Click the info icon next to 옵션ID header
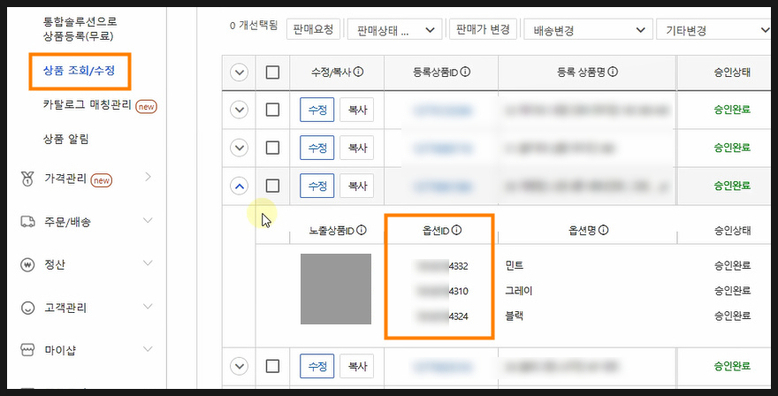The width and height of the screenshot is (778, 396). (x=456, y=230)
